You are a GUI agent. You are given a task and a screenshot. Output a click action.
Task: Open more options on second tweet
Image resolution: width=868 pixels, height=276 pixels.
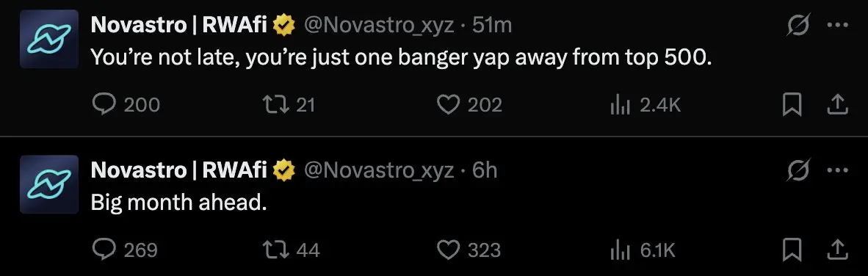coord(838,170)
